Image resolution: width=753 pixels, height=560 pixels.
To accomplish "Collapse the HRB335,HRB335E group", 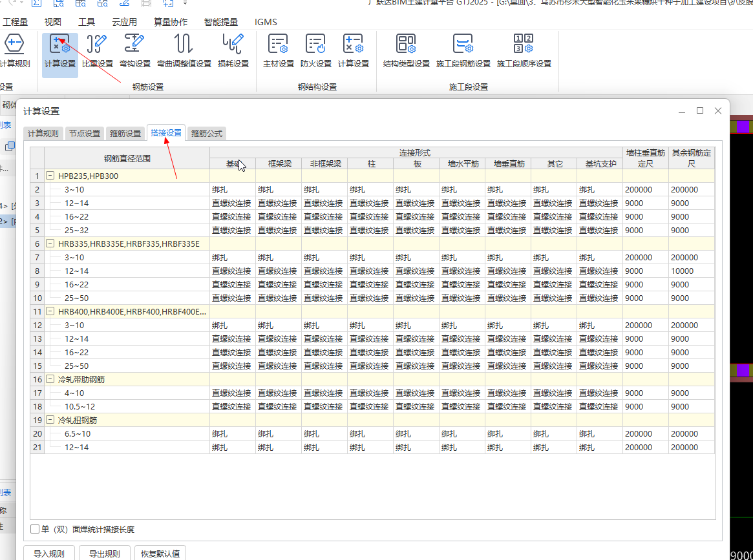I will 50,244.
